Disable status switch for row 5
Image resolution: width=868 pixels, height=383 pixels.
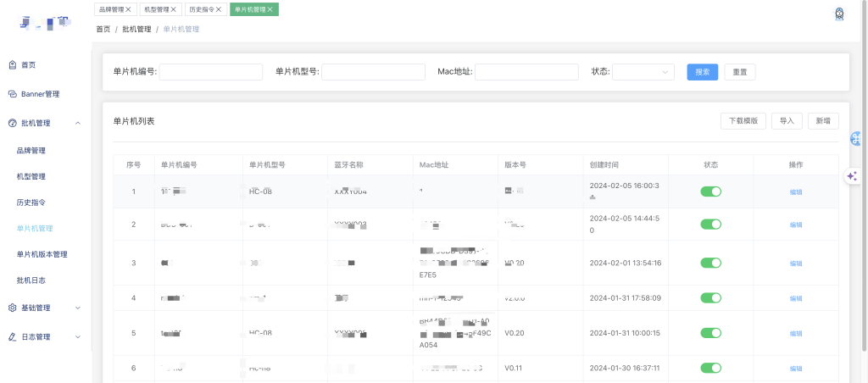[710, 333]
